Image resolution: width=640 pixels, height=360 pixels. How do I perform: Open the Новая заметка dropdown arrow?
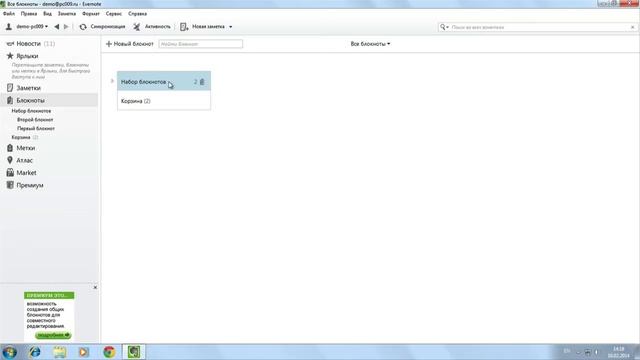(x=231, y=27)
